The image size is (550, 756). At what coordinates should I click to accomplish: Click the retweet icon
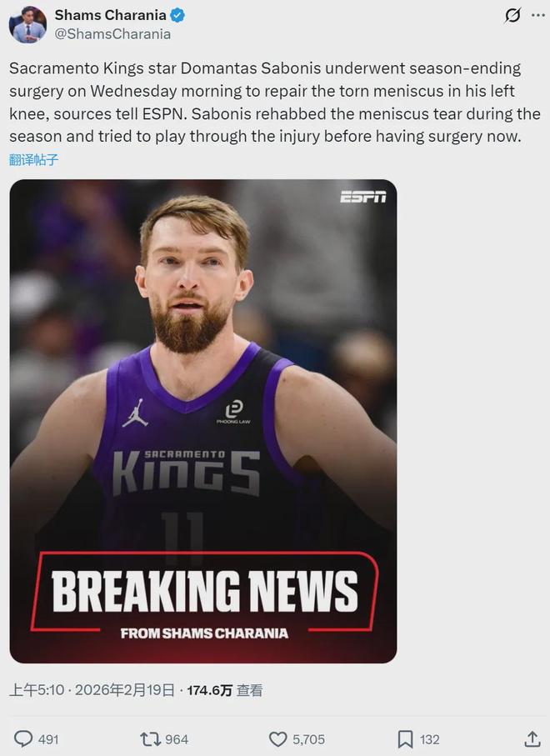(150, 738)
